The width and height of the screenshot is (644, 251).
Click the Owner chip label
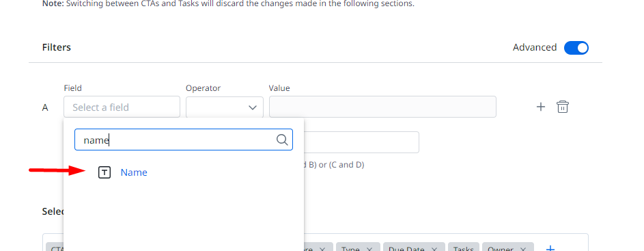click(501, 248)
